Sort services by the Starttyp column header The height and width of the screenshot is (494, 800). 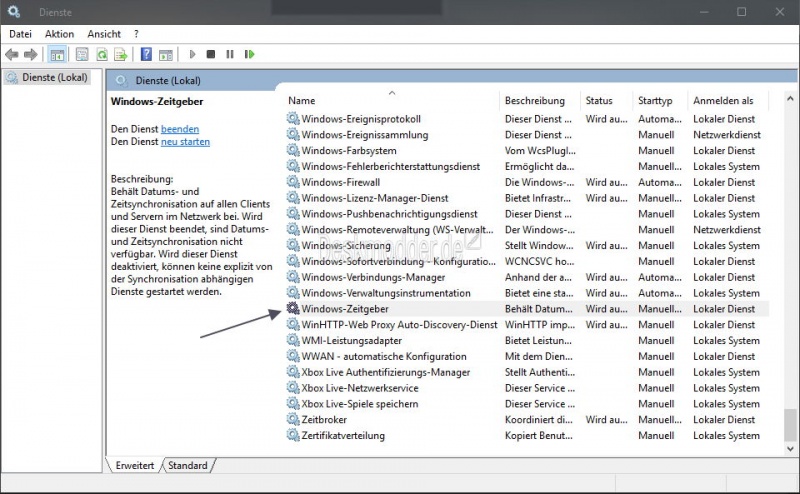click(x=655, y=101)
